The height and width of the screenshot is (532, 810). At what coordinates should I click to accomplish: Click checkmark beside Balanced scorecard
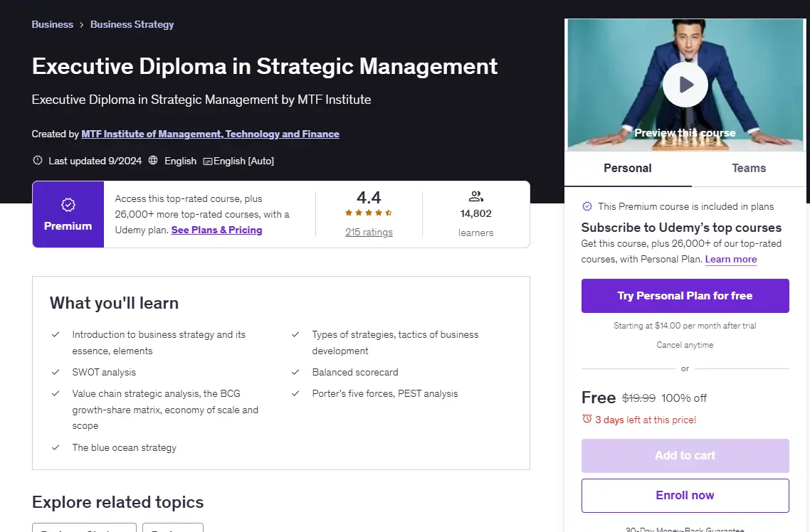(295, 372)
